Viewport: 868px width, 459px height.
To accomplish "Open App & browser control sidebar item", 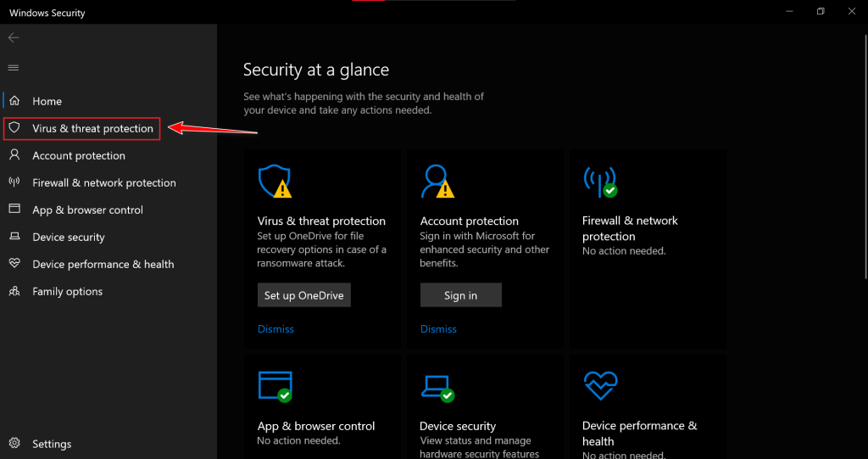I will 87,210.
